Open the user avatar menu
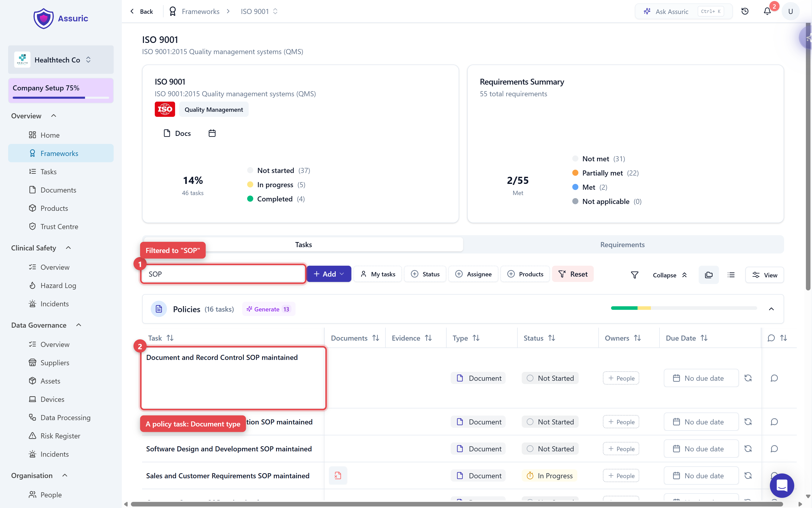The width and height of the screenshot is (812, 508). coord(790,11)
